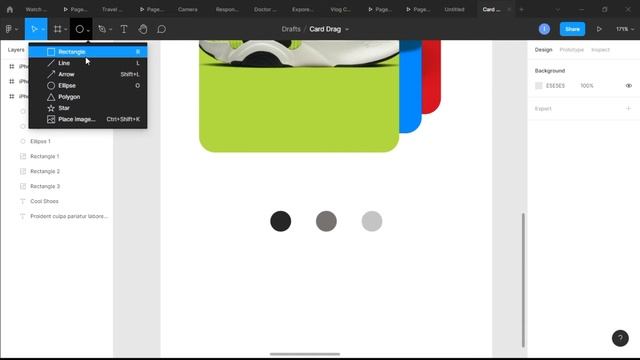
Task: Open the tab list chevron
Action: (x=558, y=9)
